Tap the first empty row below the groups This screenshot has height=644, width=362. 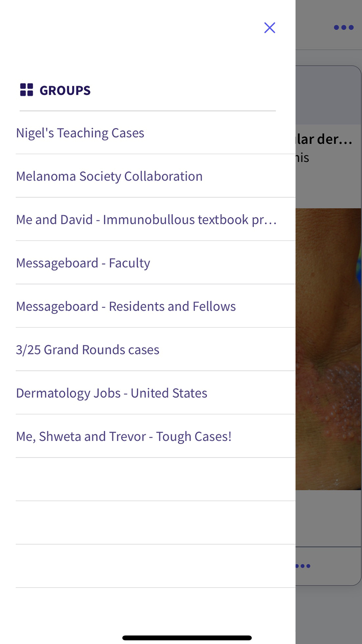155,479
